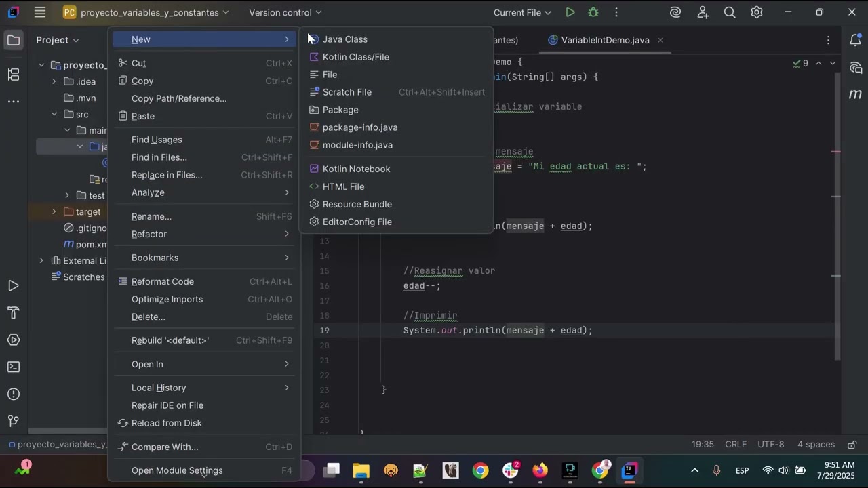
Task: Open Search Everywhere magnifier icon
Action: pos(730,12)
